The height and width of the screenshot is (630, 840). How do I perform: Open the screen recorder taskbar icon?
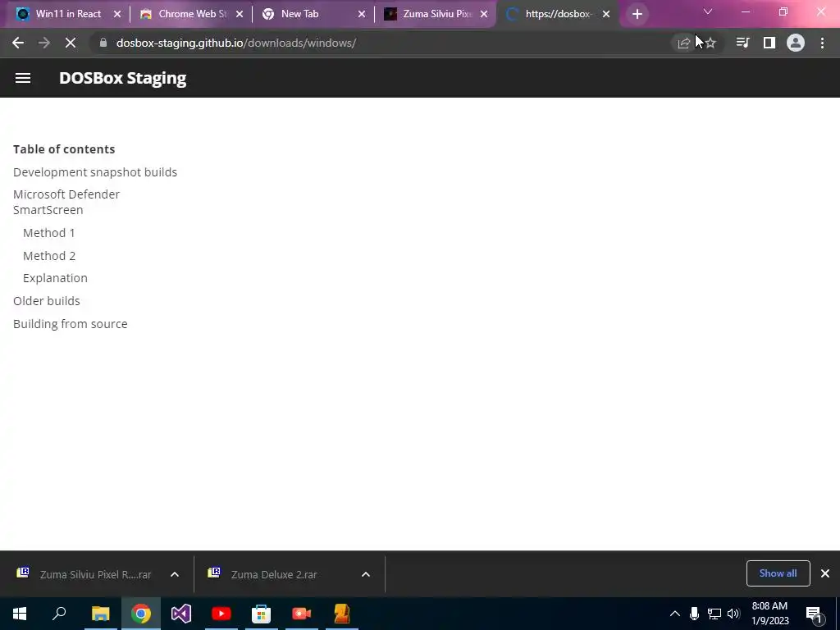pyautogui.click(x=302, y=614)
